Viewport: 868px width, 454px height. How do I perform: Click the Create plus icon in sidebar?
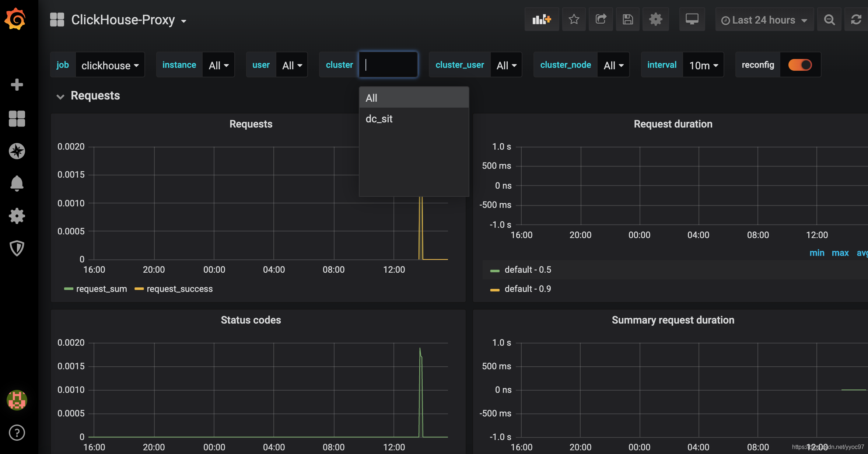(x=17, y=85)
